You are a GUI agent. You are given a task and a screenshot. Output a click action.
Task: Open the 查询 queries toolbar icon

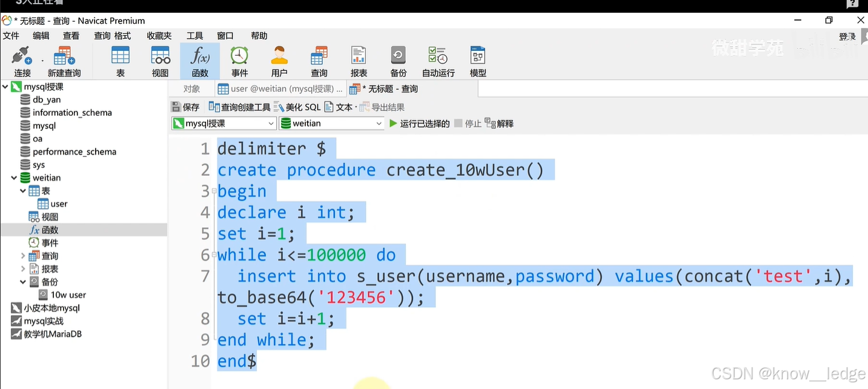319,61
